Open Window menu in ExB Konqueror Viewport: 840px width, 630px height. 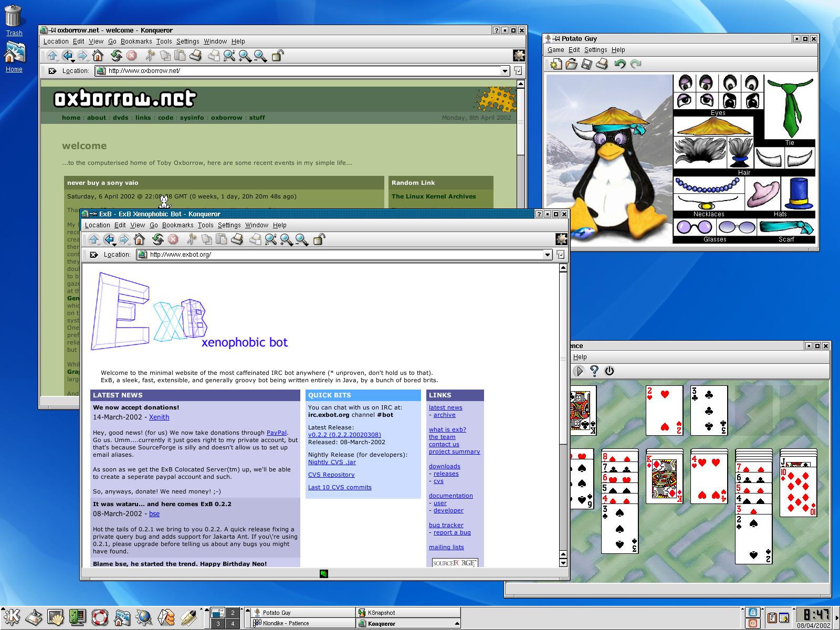coord(257,225)
